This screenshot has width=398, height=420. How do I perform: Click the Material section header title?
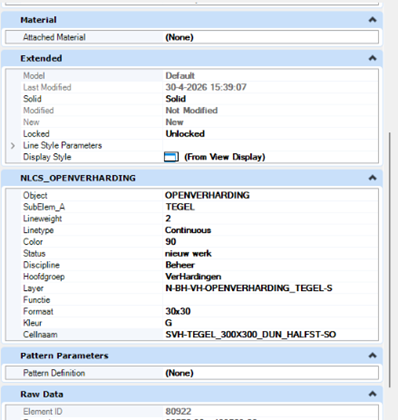tap(38, 20)
